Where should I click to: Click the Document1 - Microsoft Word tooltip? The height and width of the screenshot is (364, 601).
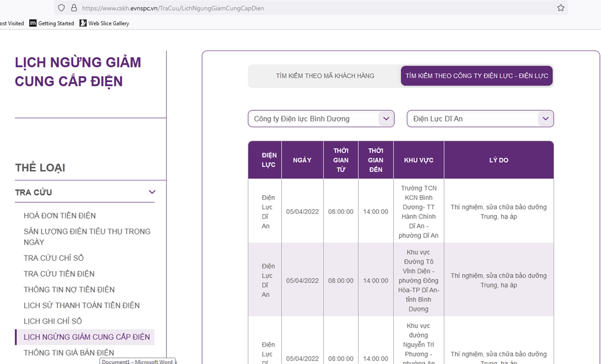click(x=137, y=361)
